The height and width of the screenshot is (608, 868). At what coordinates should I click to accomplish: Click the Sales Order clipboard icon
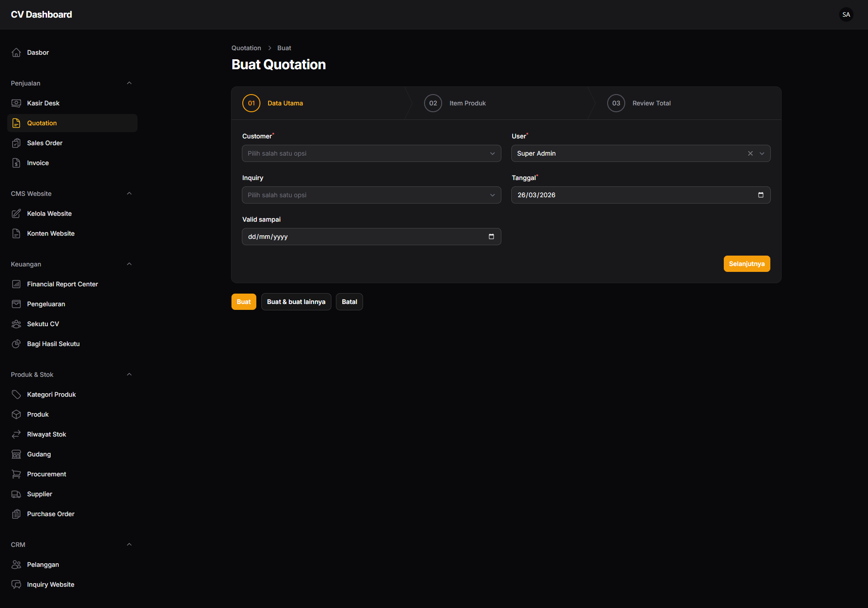(16, 143)
